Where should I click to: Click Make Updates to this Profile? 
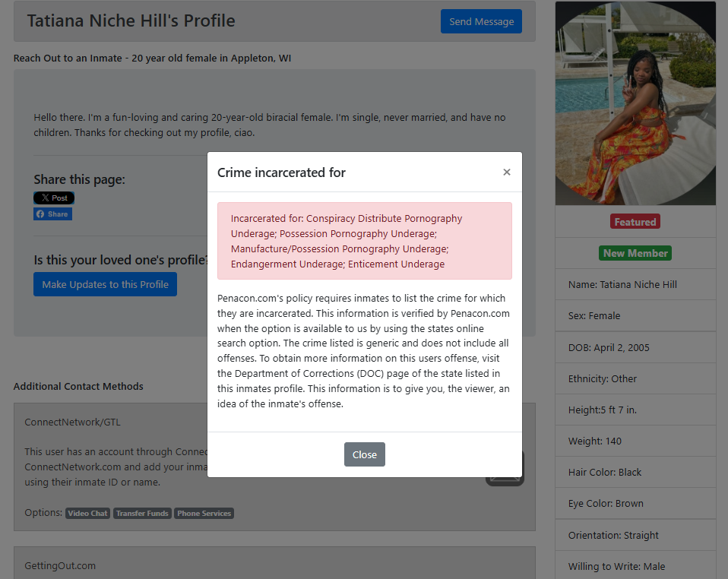(105, 285)
